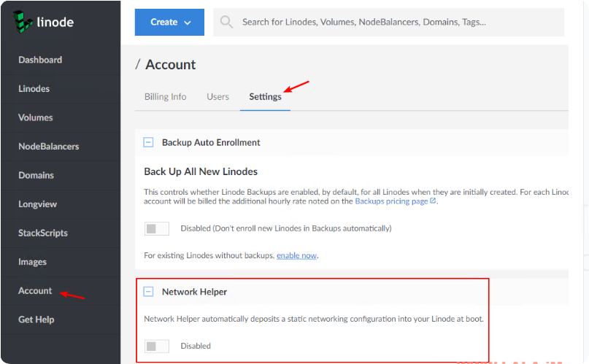Open NodeBalancers in the sidebar

tap(48, 147)
